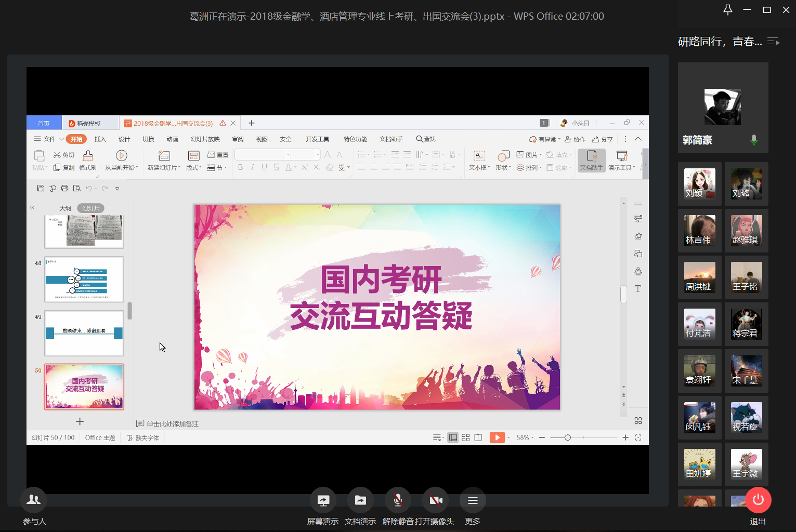Unmute microphone with 解除静音
The image size is (796, 532).
pyautogui.click(x=398, y=500)
